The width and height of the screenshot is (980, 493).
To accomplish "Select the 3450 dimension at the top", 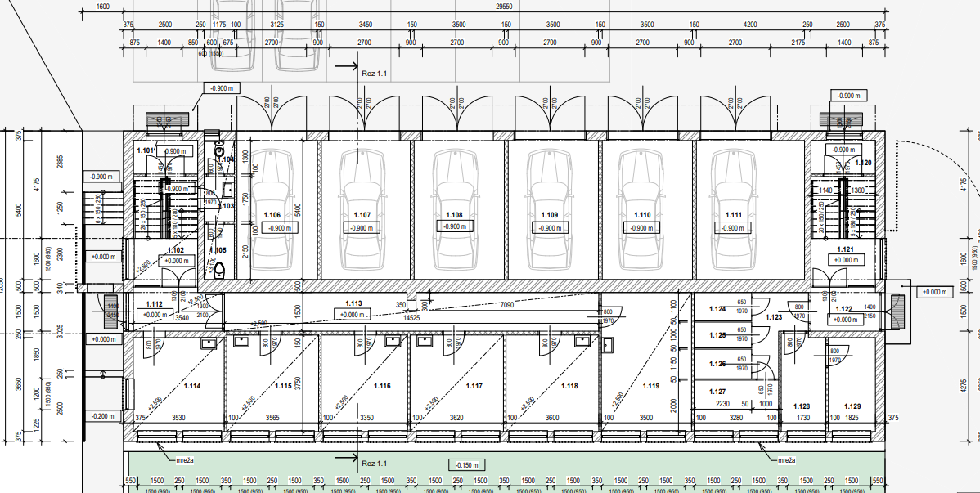I will [365, 25].
